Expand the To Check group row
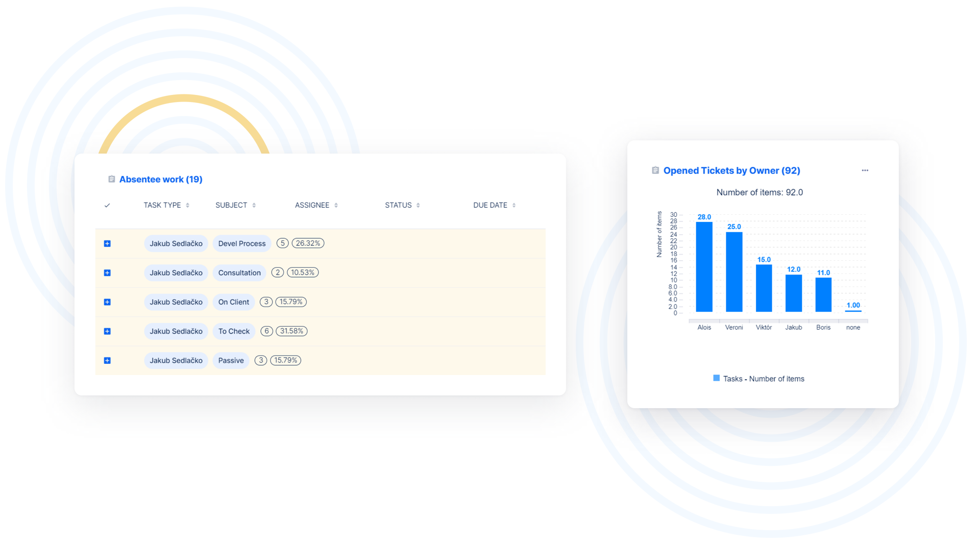Screen dimensions: 980x549 point(107,331)
